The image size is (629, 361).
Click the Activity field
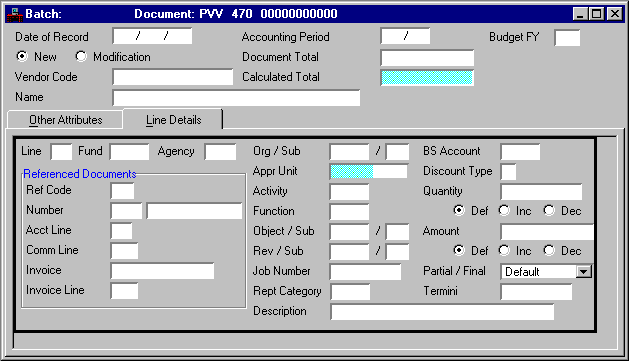[349, 192]
